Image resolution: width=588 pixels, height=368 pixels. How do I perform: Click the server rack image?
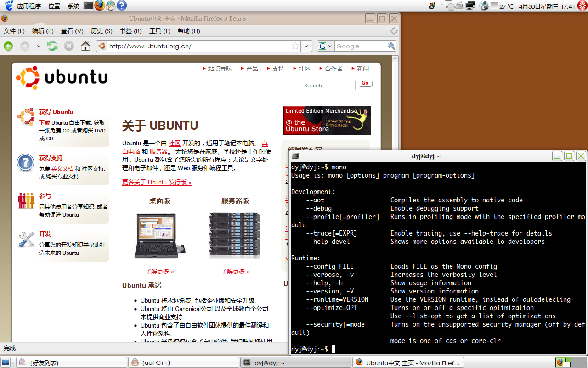pyautogui.click(x=235, y=235)
